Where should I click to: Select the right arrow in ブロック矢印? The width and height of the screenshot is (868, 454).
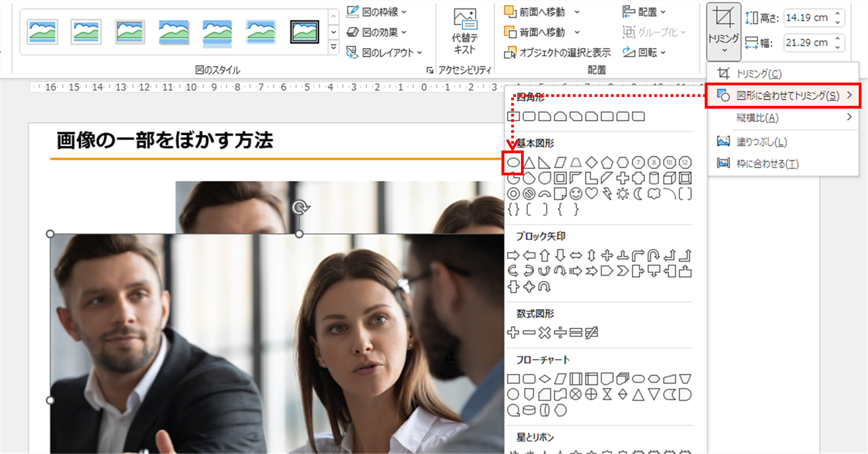pyautogui.click(x=514, y=255)
